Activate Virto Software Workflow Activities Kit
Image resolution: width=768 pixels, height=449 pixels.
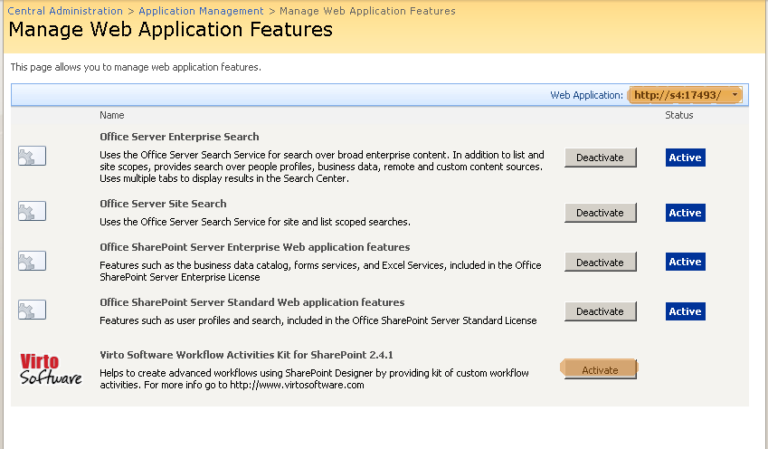pos(600,369)
